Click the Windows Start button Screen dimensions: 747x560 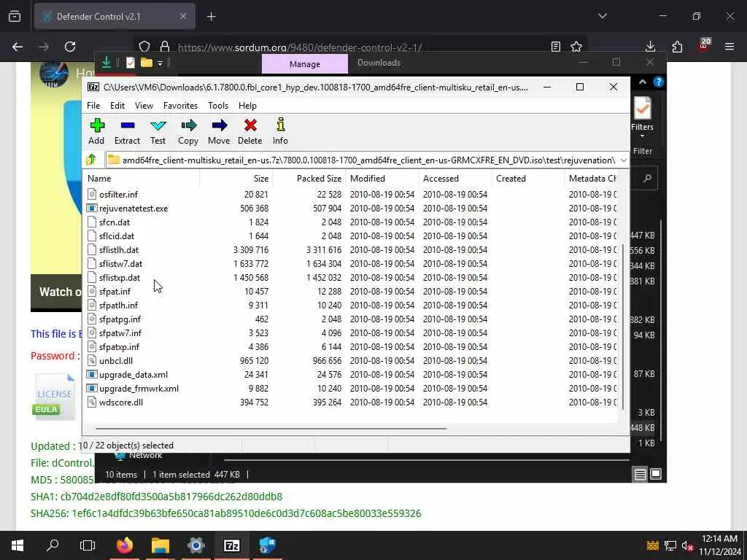coord(18,545)
